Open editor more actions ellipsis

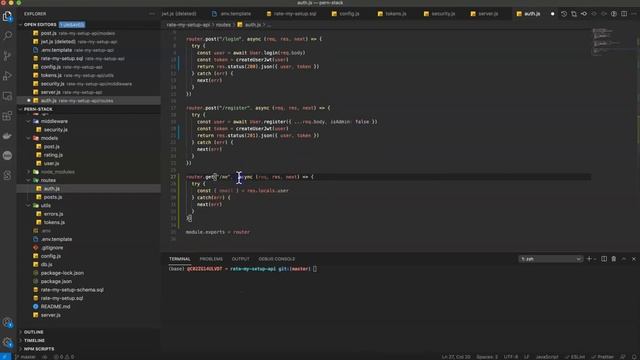click(x=633, y=14)
